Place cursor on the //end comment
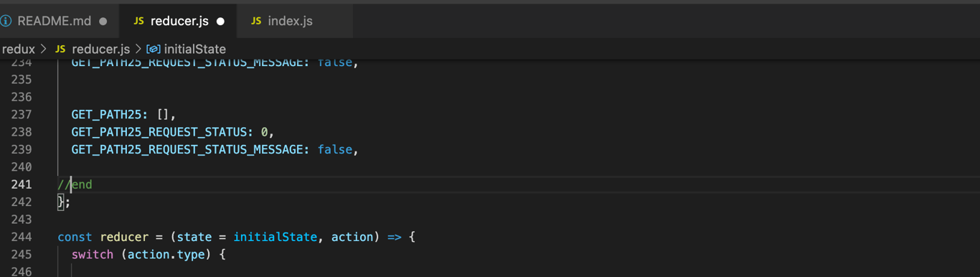The height and width of the screenshot is (277, 980). click(75, 184)
